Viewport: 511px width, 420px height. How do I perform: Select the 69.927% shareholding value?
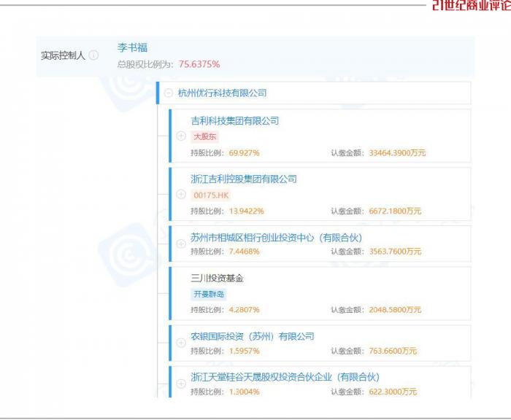point(244,152)
